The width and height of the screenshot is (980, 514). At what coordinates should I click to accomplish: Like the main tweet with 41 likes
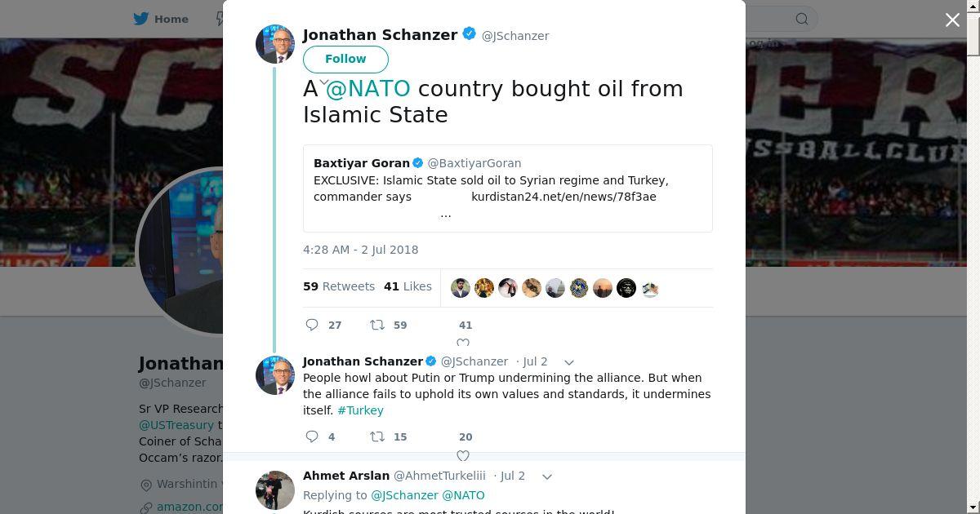click(x=463, y=343)
